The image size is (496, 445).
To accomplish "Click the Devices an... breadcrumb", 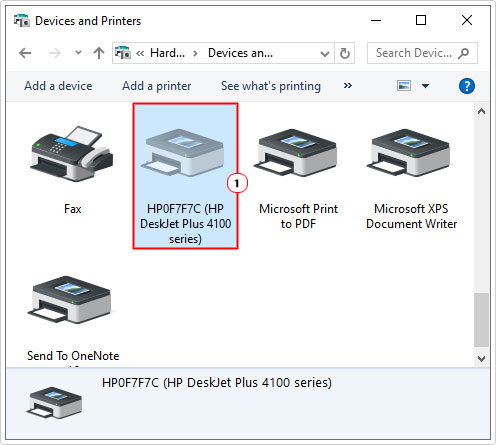I will click(240, 53).
